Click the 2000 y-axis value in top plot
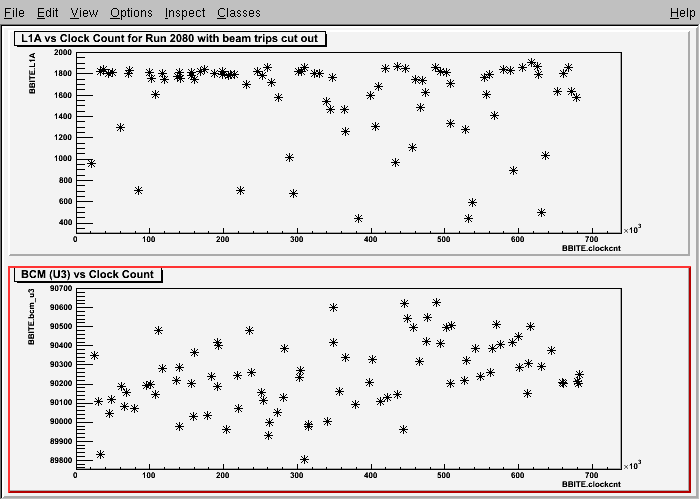 click(x=62, y=52)
